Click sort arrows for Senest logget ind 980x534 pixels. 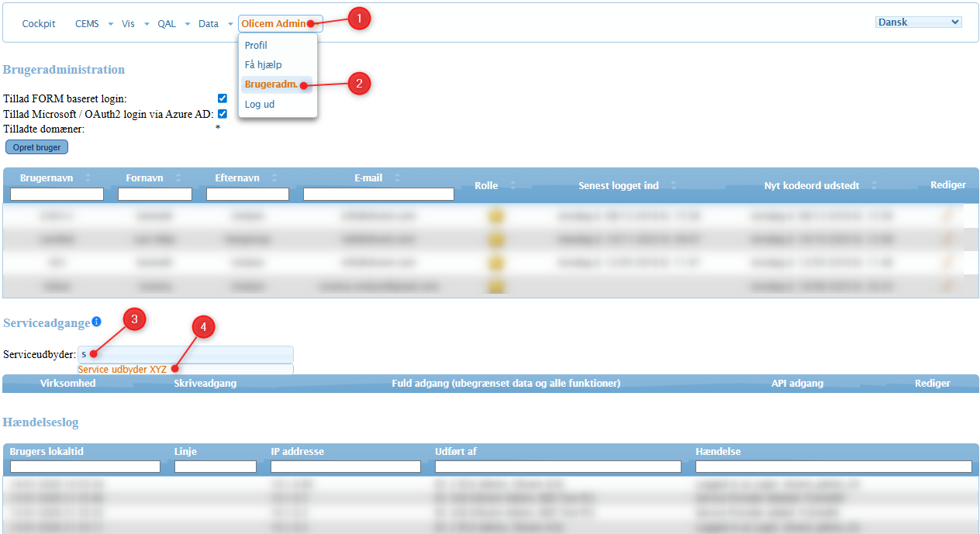coord(673,186)
